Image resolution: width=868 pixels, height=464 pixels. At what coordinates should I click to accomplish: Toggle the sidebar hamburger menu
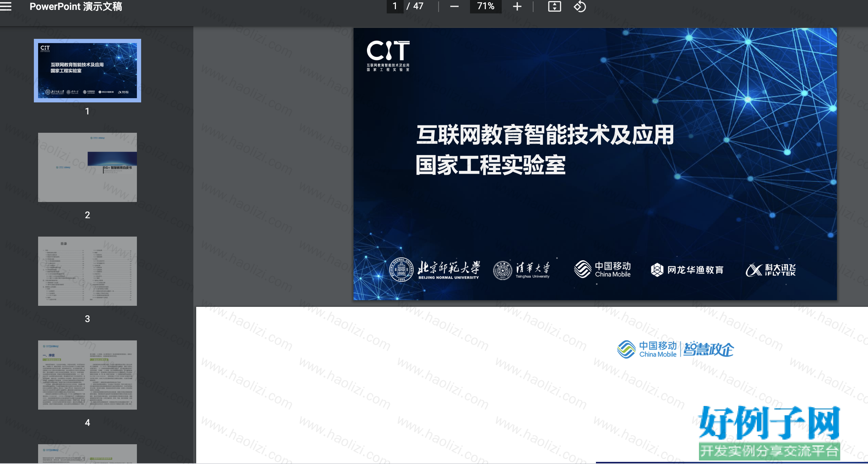pos(6,6)
